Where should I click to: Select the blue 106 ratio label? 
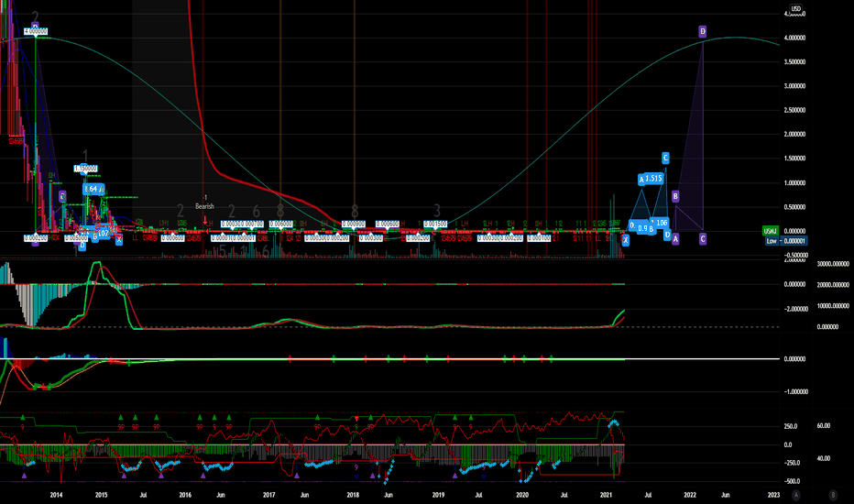[662, 223]
